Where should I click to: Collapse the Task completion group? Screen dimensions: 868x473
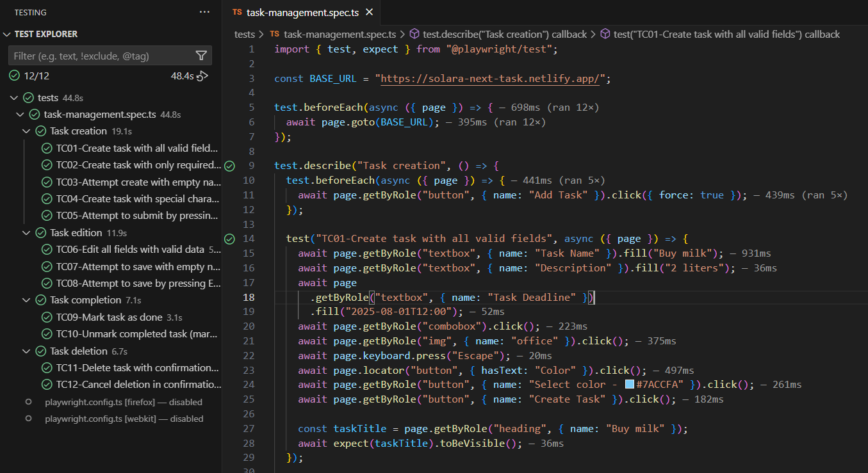click(26, 300)
